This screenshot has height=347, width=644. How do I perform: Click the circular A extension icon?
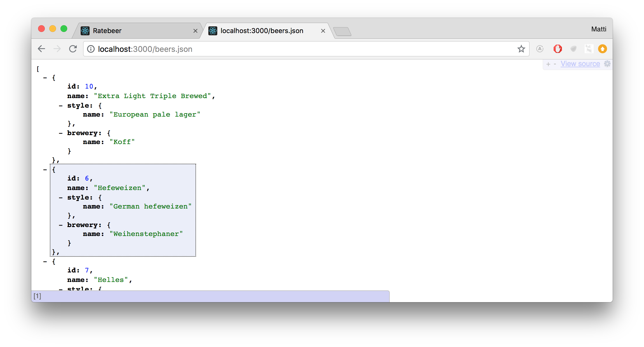coord(540,49)
